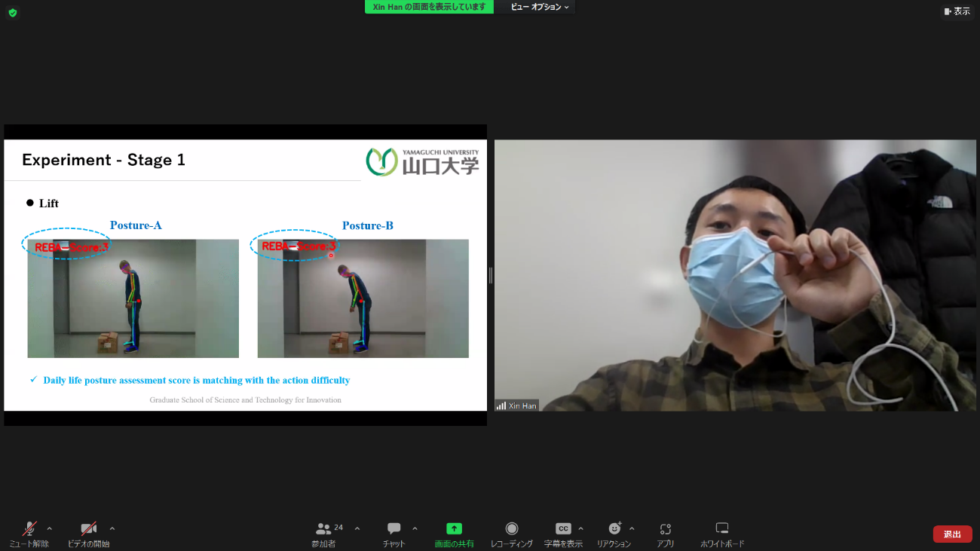Expand audio options arrow beside mute
Screen dimensions: 980x551
point(50,528)
